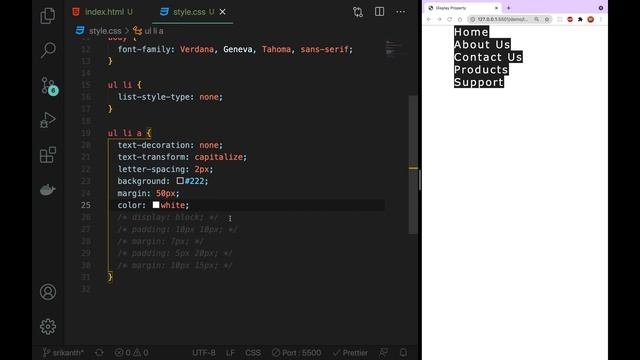The height and width of the screenshot is (360, 640).
Task: Click the browser Back arrow
Action: click(429, 19)
